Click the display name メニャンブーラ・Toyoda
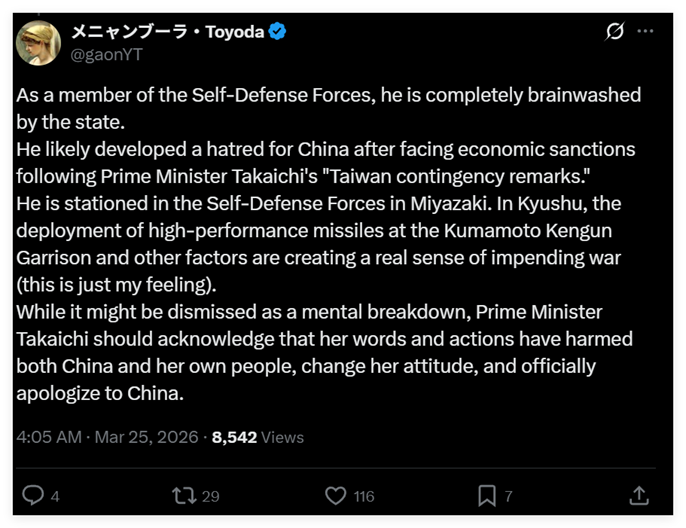686x528 pixels. tap(167, 32)
